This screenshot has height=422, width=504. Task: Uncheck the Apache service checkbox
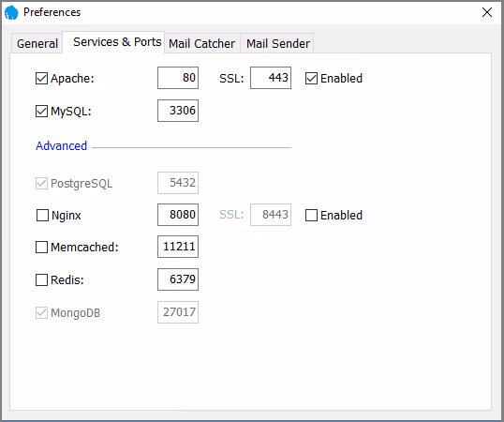point(41,78)
